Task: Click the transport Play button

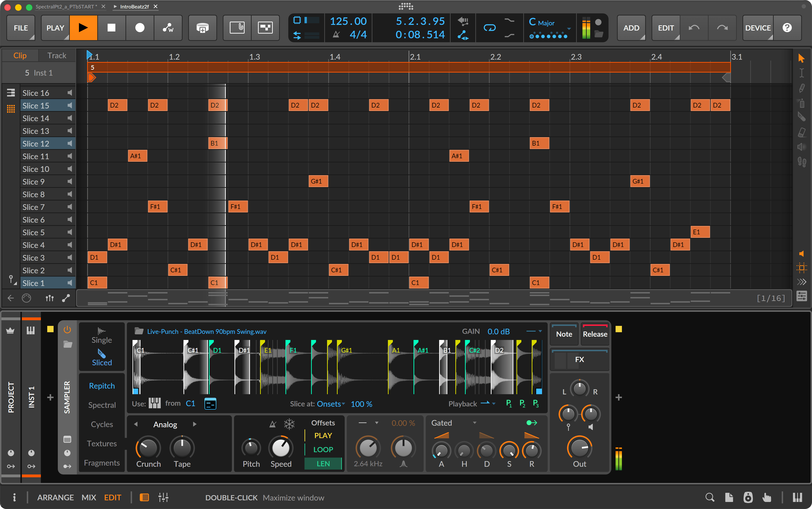Action: (x=83, y=28)
